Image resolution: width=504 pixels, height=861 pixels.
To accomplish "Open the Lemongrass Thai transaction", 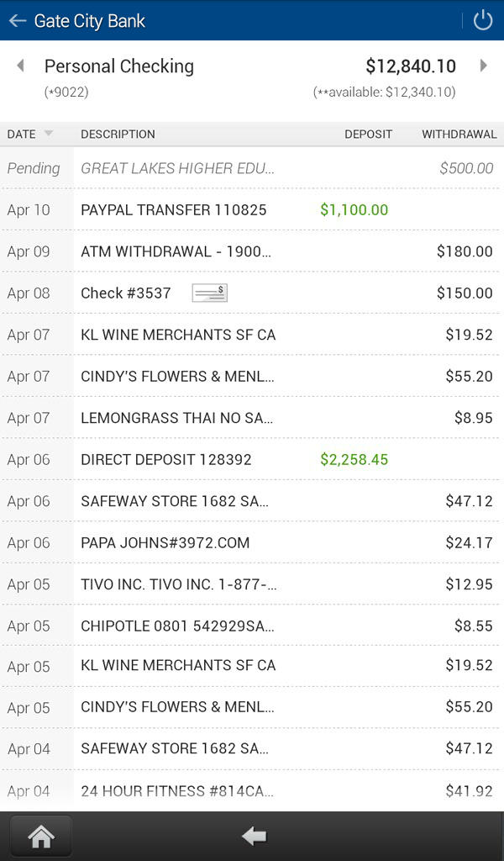I will pos(252,418).
